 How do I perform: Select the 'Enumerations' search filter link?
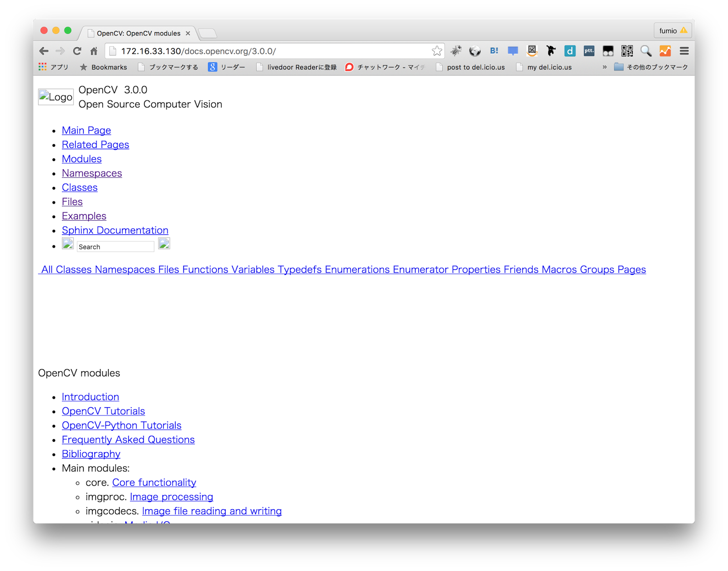coord(357,269)
